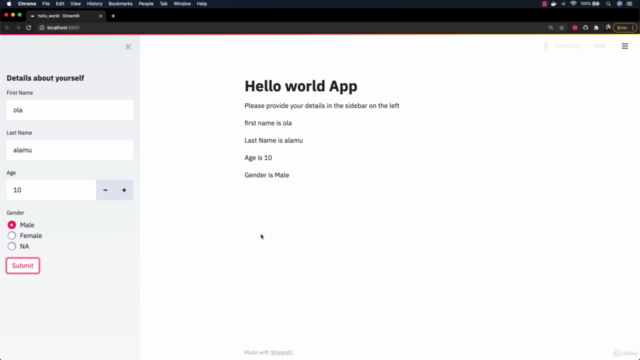Open the View menu
This screenshot has width=640, height=360.
pos(76,4)
